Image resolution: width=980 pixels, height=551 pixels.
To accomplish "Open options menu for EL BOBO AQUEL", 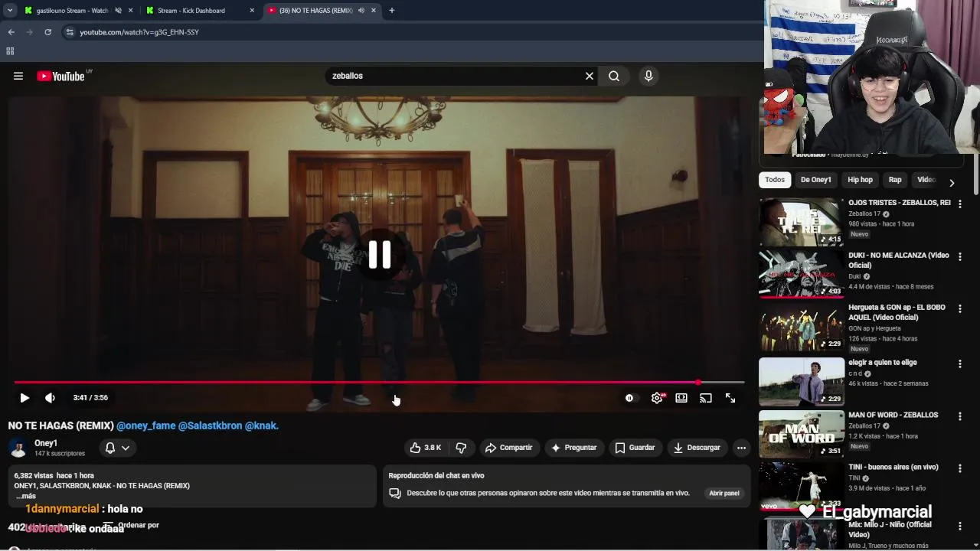I will click(959, 308).
